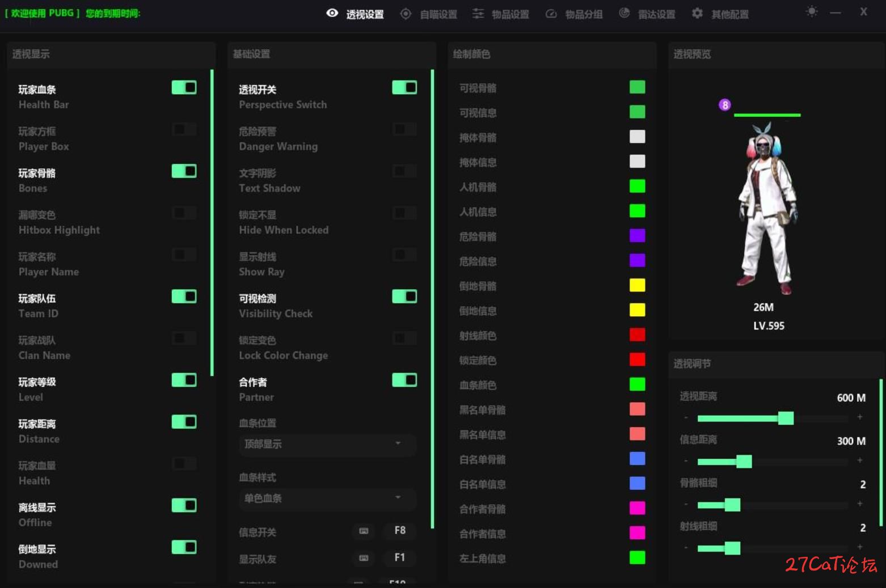Turn on the Text Shadow switch
The image size is (886, 588).
point(404,171)
